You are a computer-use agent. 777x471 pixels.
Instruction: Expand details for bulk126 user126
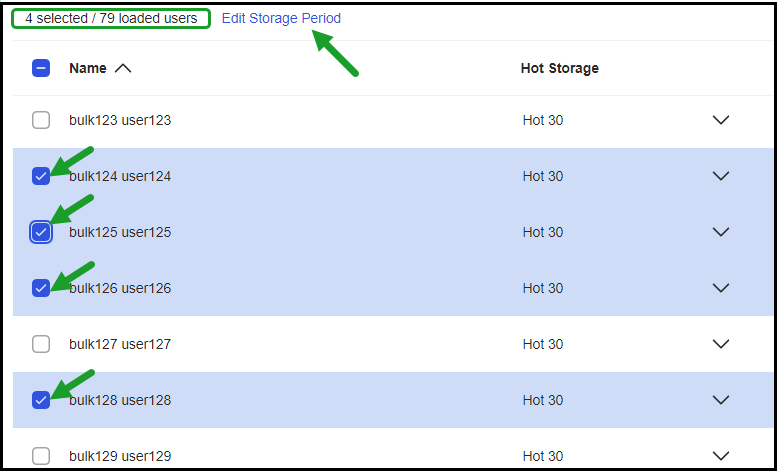pyautogui.click(x=721, y=288)
